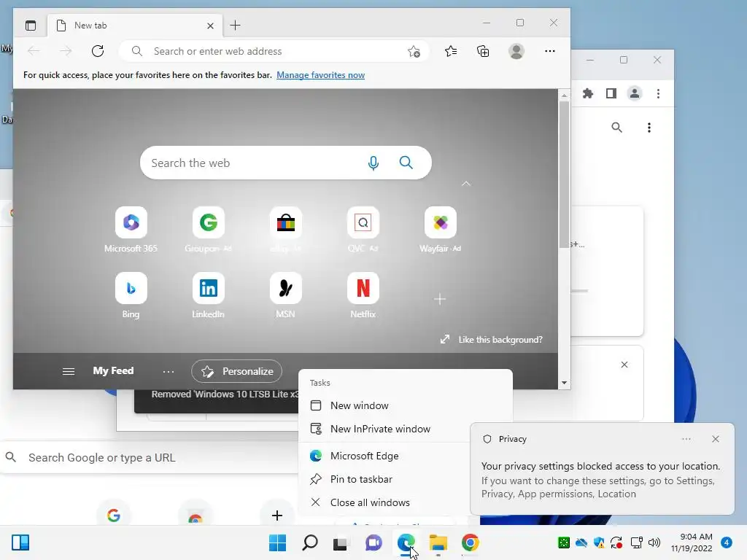Open Edge Collections icon
This screenshot has width=747, height=560.
pyautogui.click(x=483, y=51)
